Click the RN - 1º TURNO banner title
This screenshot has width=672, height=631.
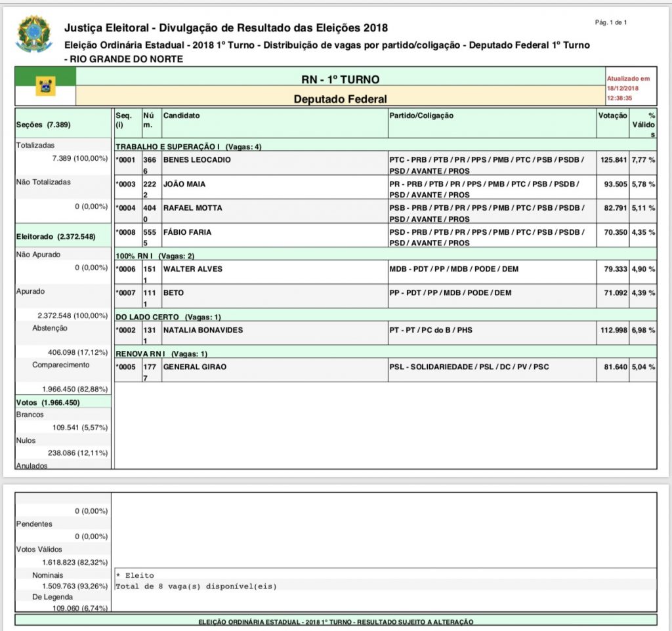[x=341, y=79]
